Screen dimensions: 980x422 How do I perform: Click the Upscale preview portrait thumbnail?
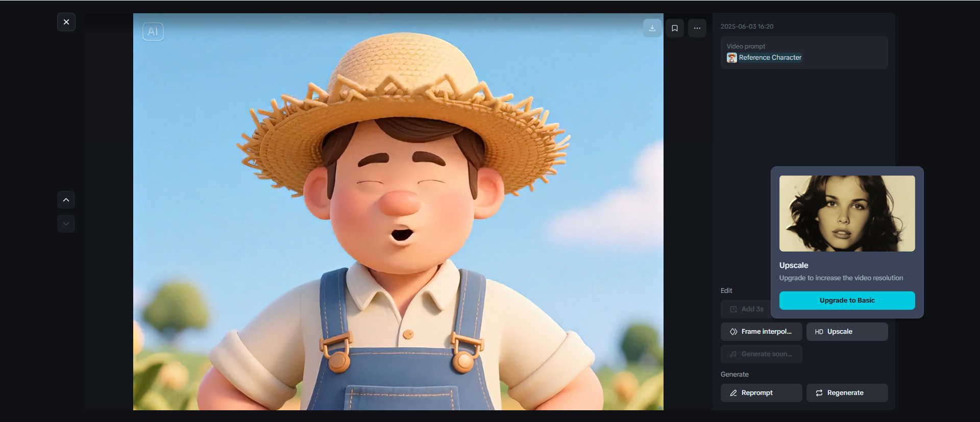[847, 213]
